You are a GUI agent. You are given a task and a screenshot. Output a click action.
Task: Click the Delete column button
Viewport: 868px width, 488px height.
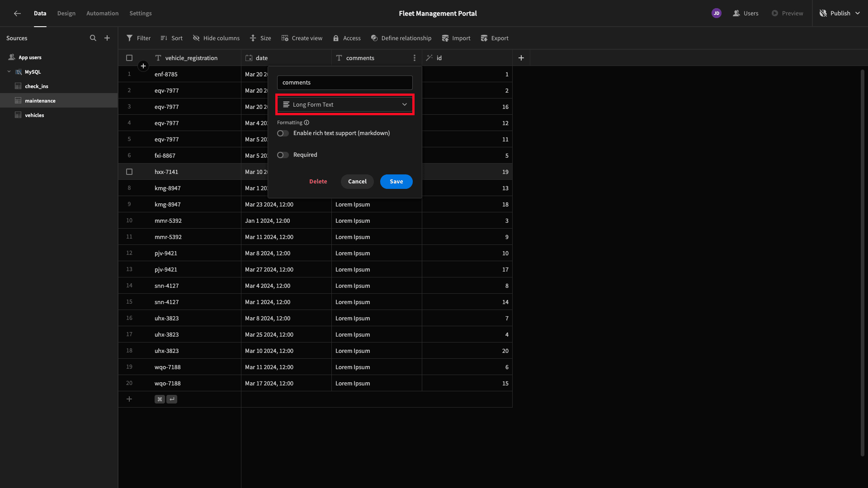point(318,182)
